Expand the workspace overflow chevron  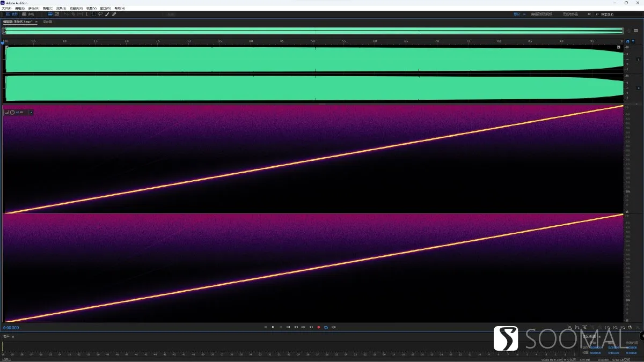[x=589, y=14]
